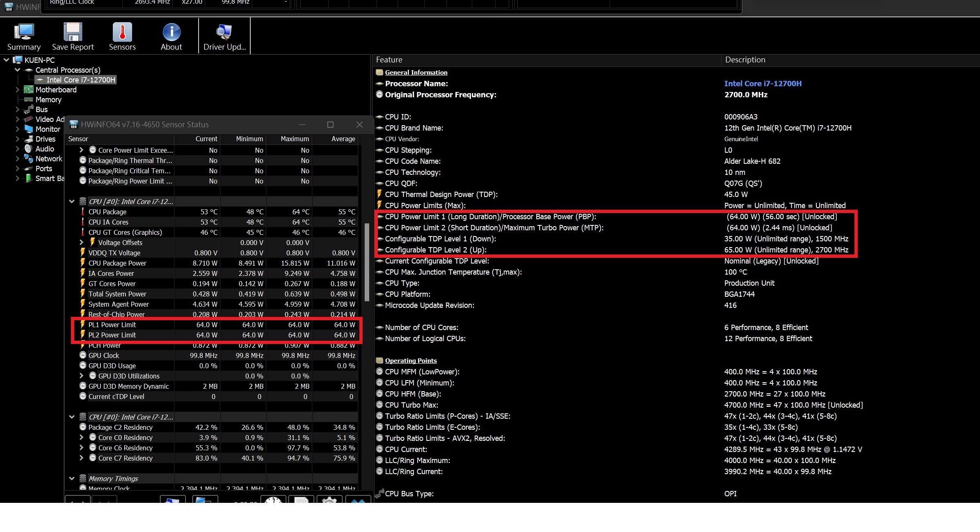
Task: Click the Average column header
Action: click(335, 139)
